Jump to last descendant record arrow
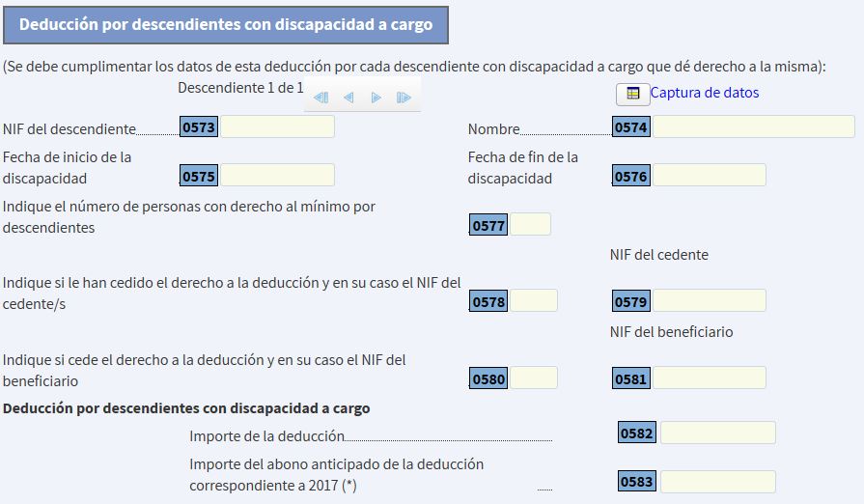 point(404,98)
